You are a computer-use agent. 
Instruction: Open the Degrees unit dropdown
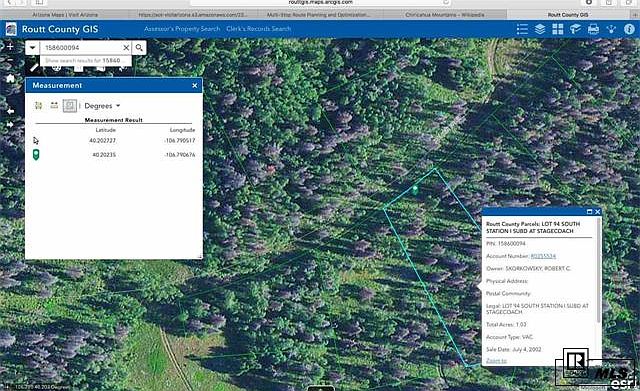click(x=102, y=106)
